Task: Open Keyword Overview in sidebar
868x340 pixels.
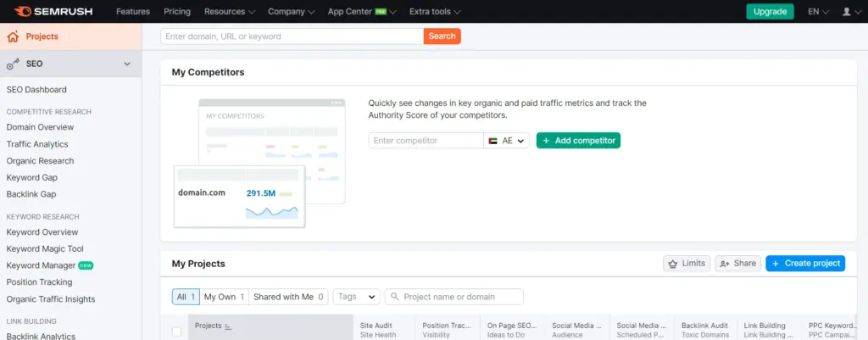Action: coord(42,232)
